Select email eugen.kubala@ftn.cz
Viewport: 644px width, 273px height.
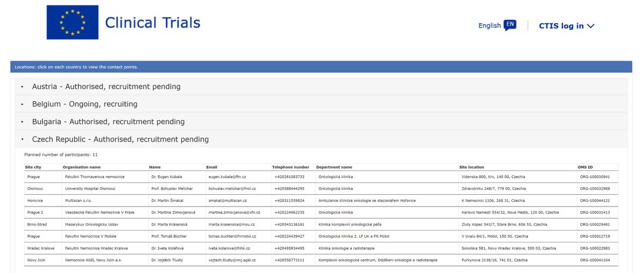click(227, 176)
